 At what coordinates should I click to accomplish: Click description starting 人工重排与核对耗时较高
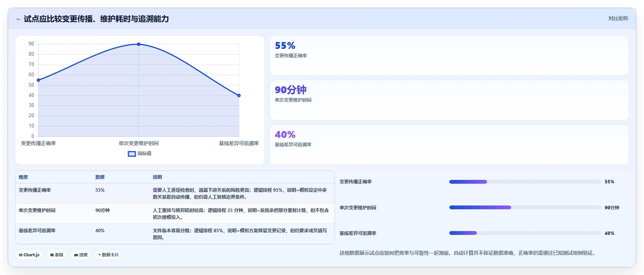coord(241,214)
